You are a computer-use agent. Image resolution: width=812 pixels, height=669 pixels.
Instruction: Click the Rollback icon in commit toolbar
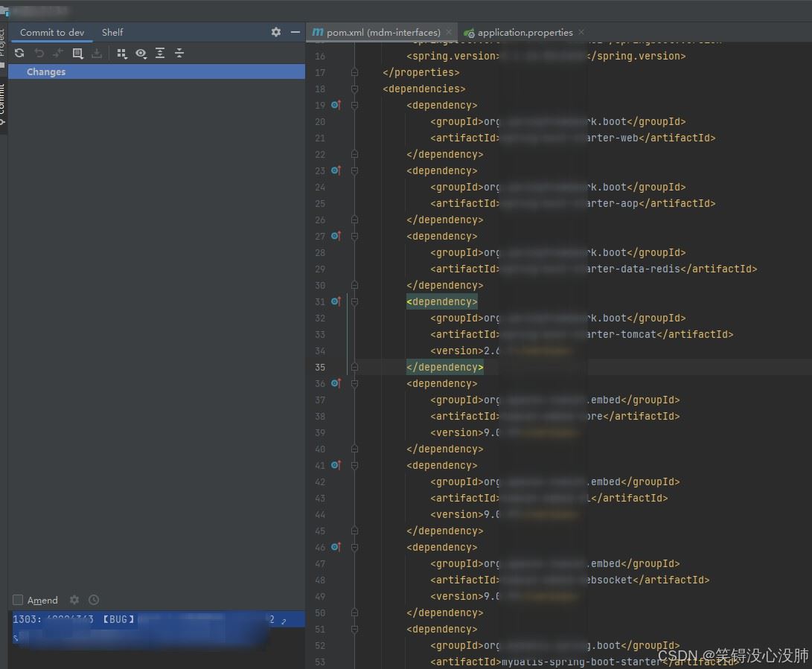click(x=39, y=54)
